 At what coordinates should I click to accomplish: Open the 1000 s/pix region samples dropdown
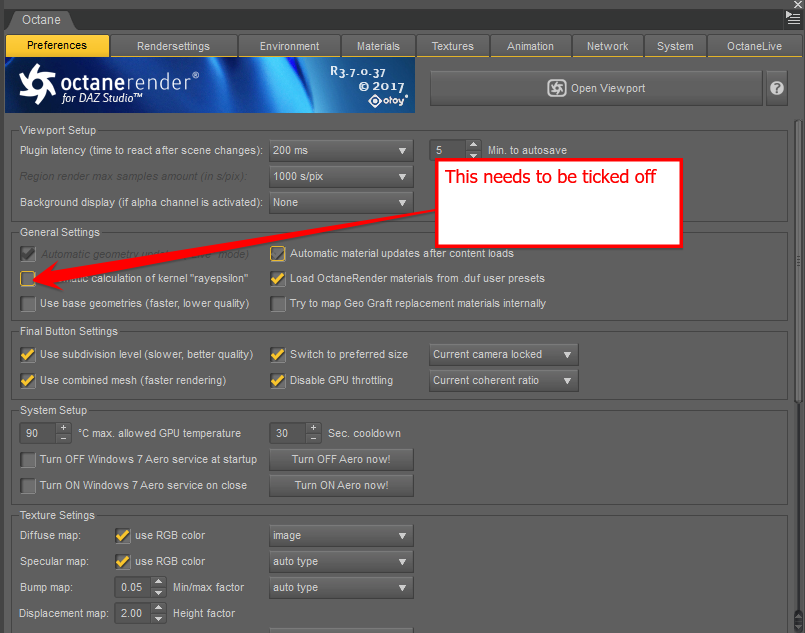pos(341,177)
